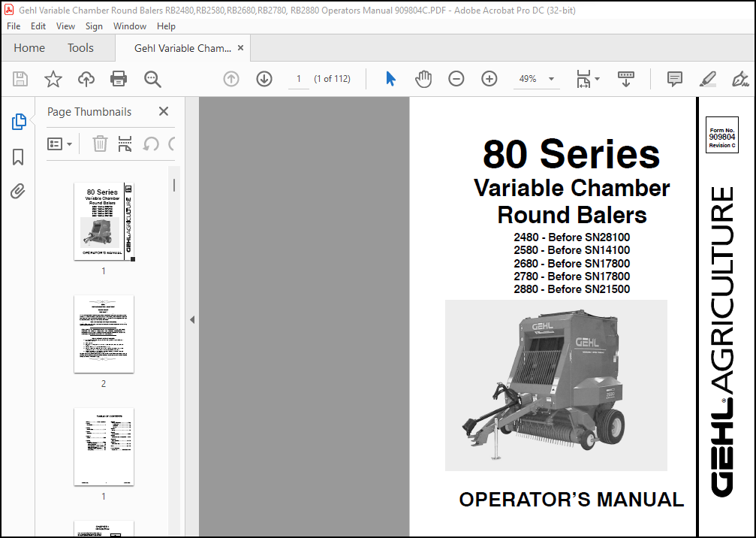Select the Table of Contents thumbnail
The width and height of the screenshot is (756, 538).
104,447
